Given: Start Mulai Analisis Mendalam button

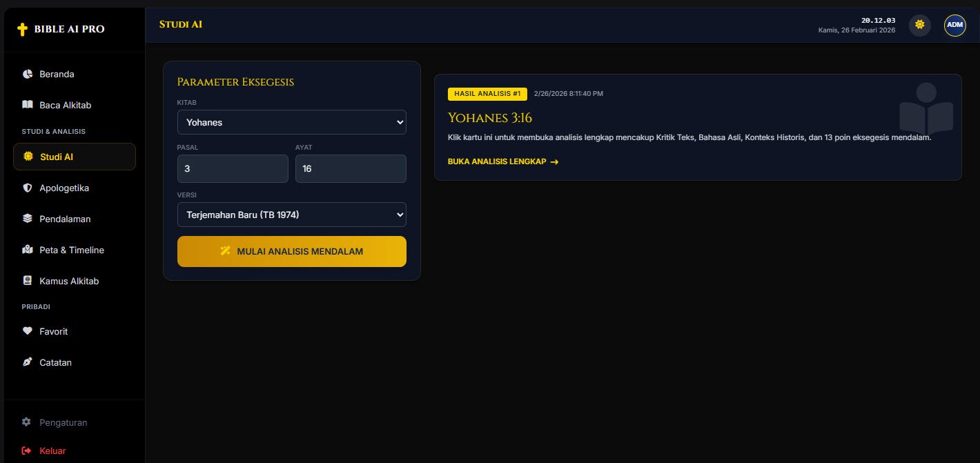Looking at the screenshot, I should tap(292, 251).
